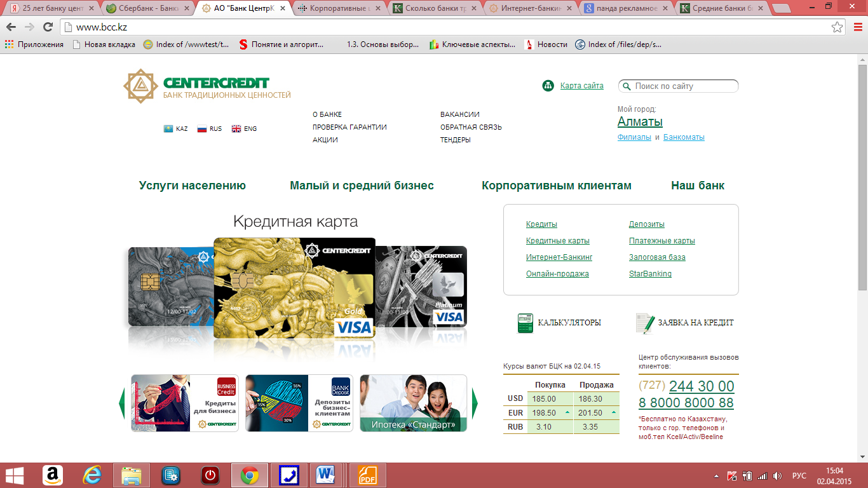This screenshot has width=868, height=488.
Task: Open the '25 лет банку' browser tab
Action: click(52, 9)
